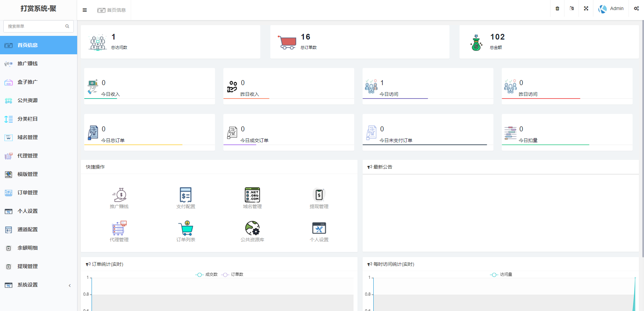
Task: Open the Admin user dropdown
Action: (611, 9)
